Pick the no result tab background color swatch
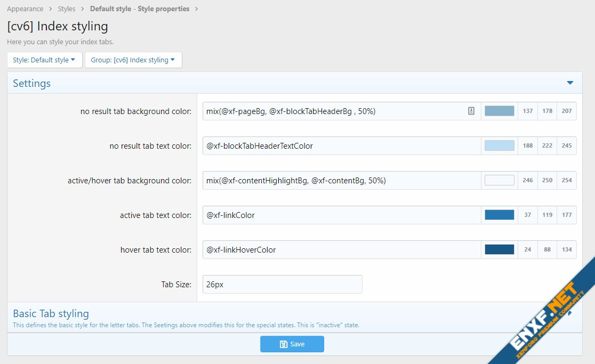595x364 pixels. 499,111
